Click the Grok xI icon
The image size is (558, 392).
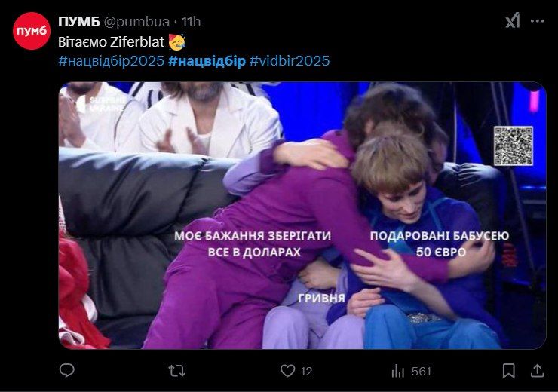(513, 21)
